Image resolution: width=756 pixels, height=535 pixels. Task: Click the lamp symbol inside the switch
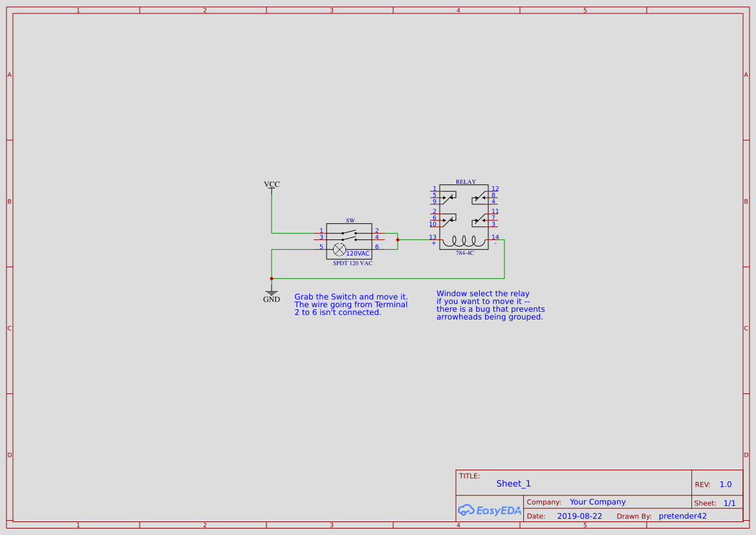click(340, 250)
